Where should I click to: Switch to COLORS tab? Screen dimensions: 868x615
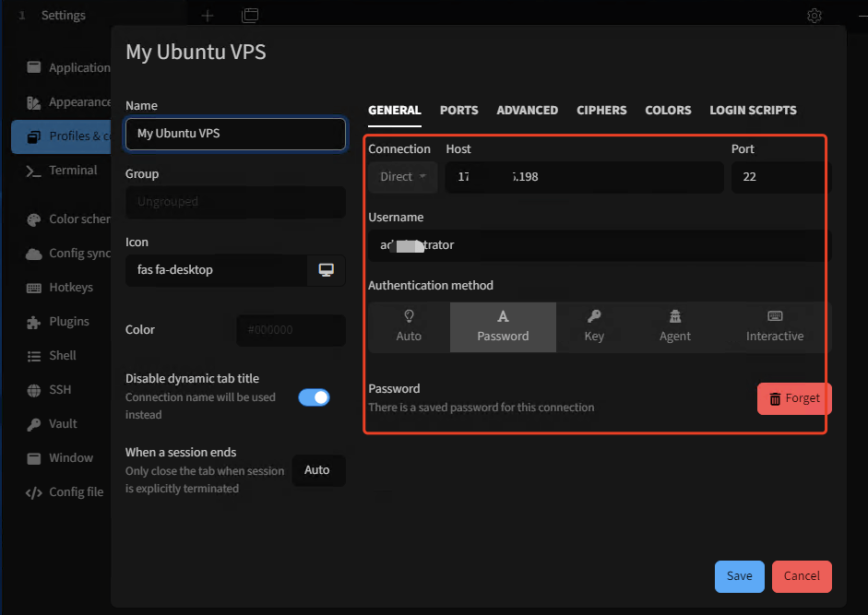tap(668, 110)
